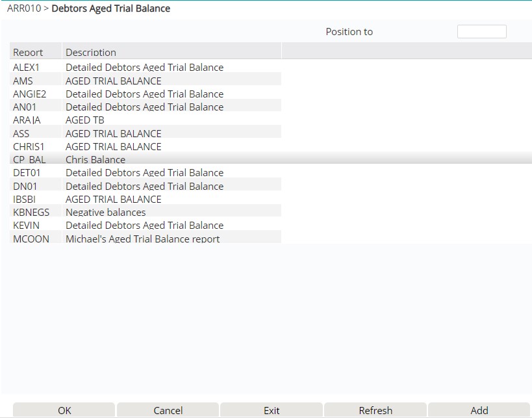Click the Exit button
This screenshot has width=532, height=418.
[x=272, y=410]
